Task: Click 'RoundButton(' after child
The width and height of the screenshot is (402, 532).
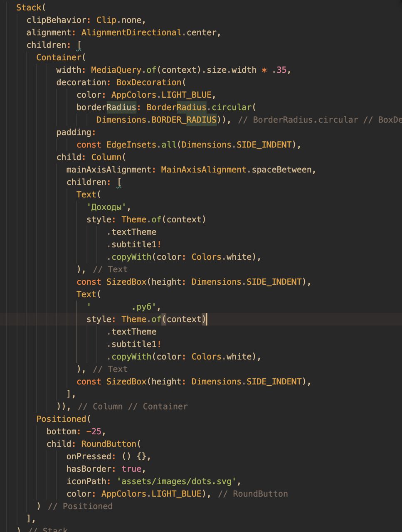Action: tap(111, 444)
